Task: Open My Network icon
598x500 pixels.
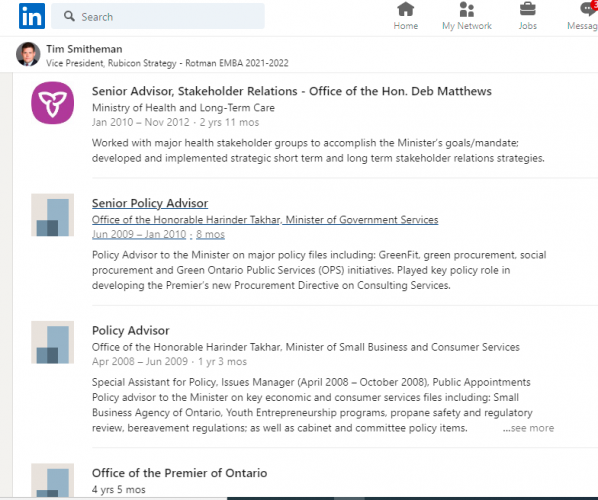Action: point(466,10)
